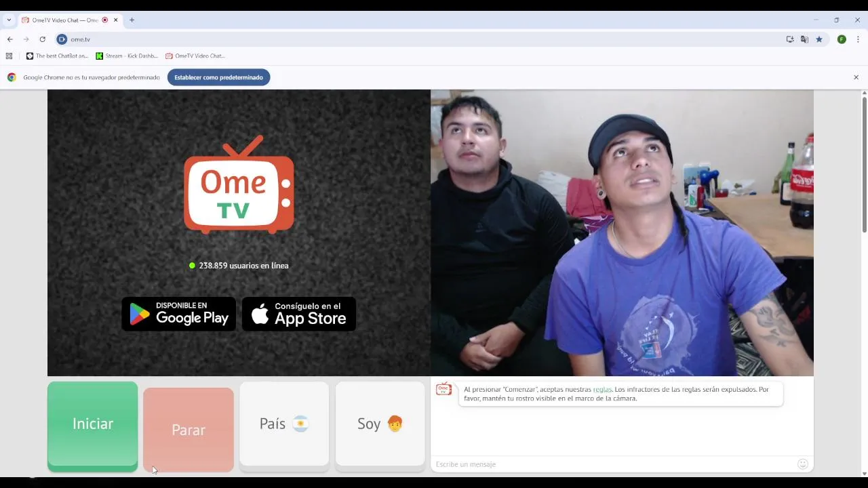Open The best ChatBot bookmark

(x=57, y=56)
